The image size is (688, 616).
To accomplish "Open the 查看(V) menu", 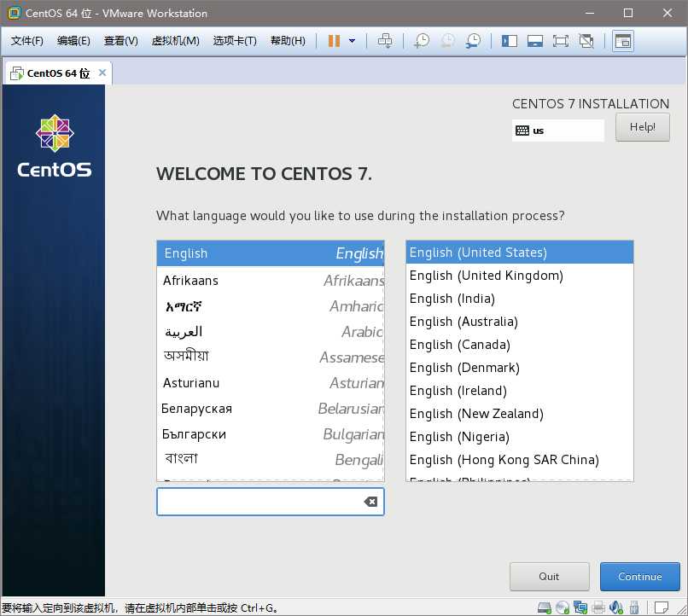I will click(120, 41).
